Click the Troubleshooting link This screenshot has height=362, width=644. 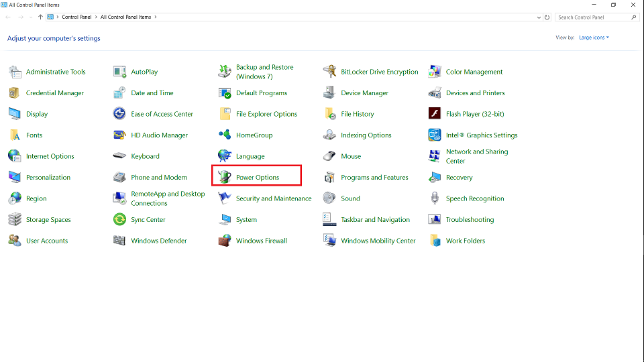470,220
